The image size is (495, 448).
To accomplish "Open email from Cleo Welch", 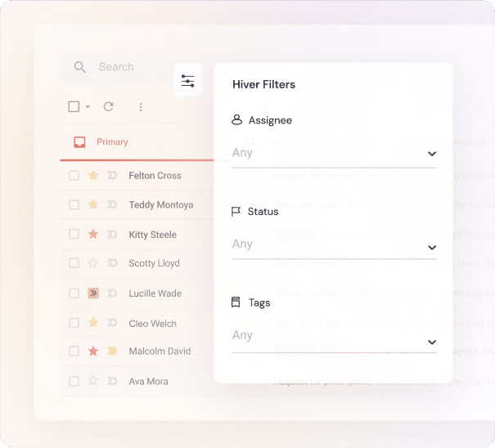I will [152, 324].
